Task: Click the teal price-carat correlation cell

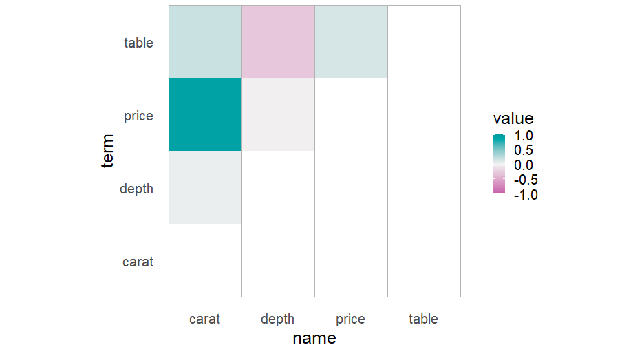Action: coord(205,114)
